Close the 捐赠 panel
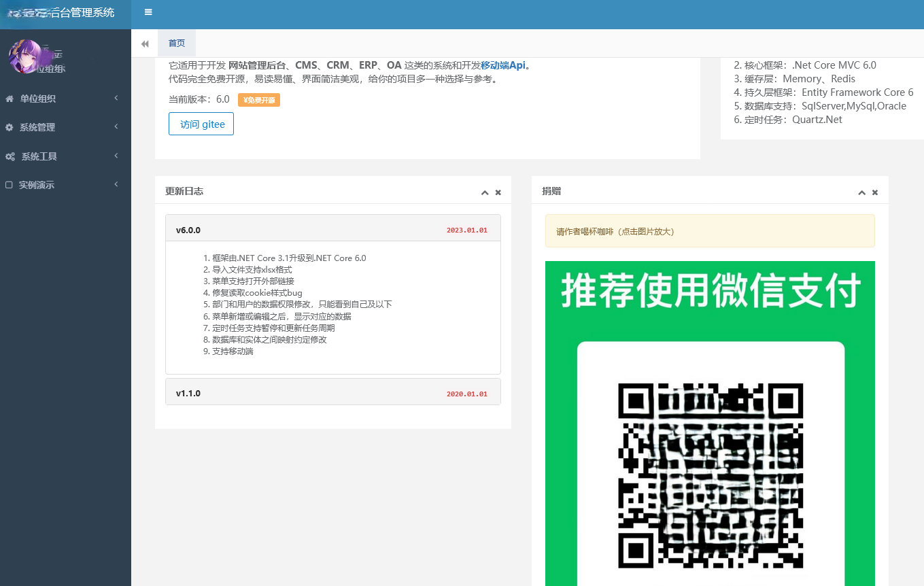 (x=875, y=192)
